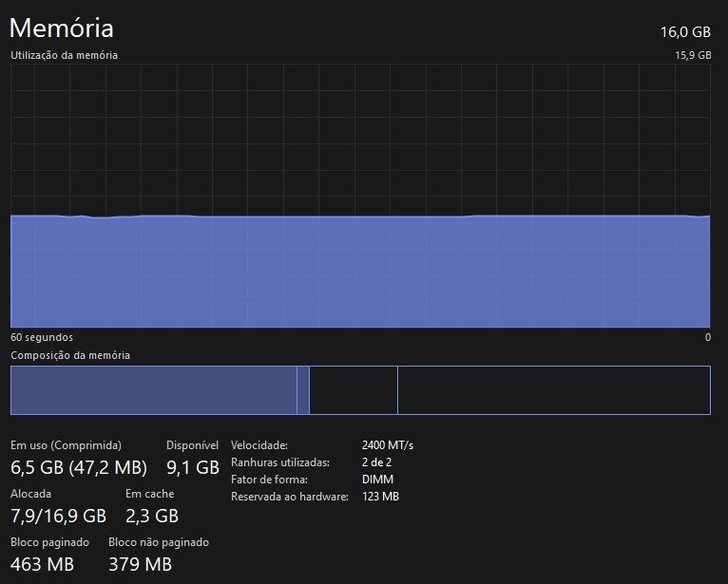The width and height of the screenshot is (728, 584).
Task: Click the Em cache label
Action: pyautogui.click(x=149, y=494)
